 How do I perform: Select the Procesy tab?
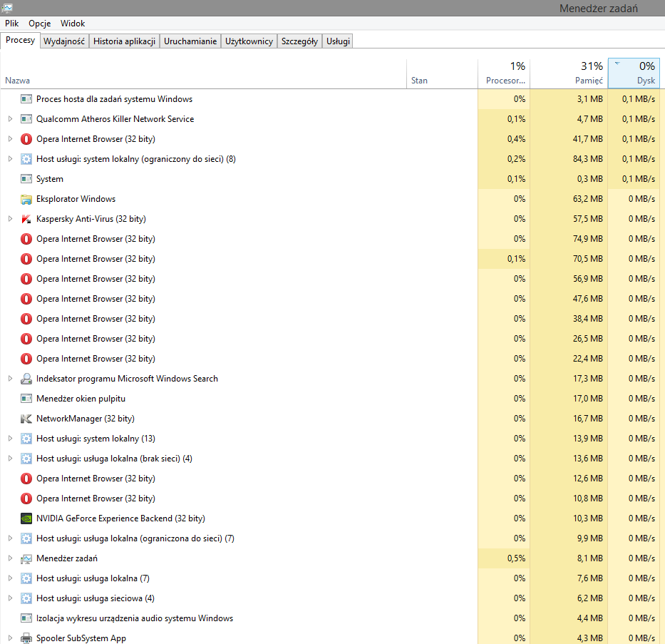click(21, 40)
